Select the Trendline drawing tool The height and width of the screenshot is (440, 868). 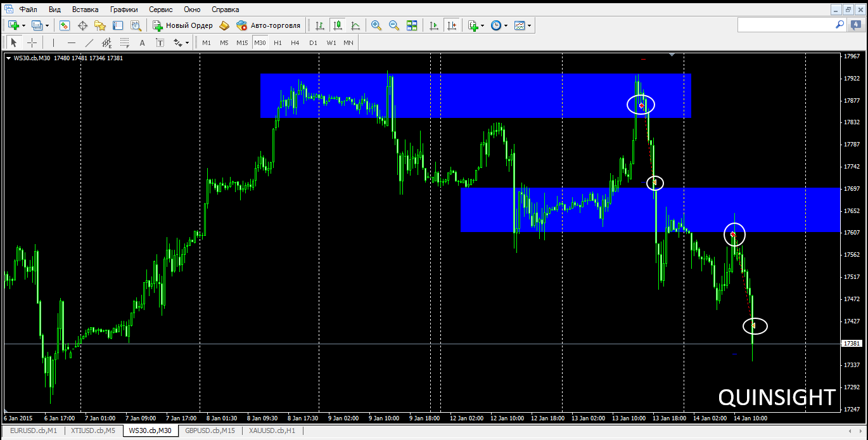tap(89, 42)
